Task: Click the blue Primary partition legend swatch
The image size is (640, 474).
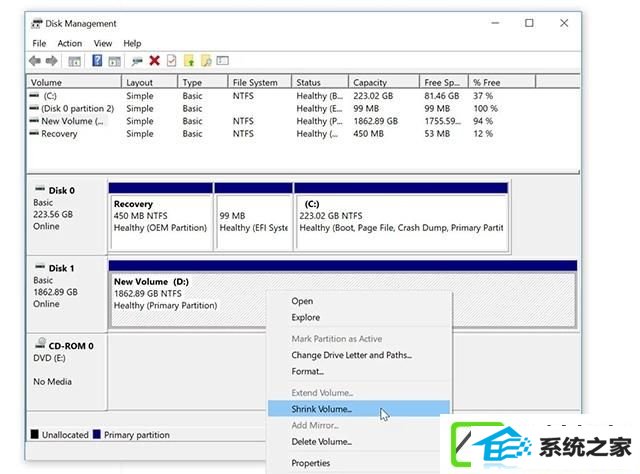Action: [97, 434]
